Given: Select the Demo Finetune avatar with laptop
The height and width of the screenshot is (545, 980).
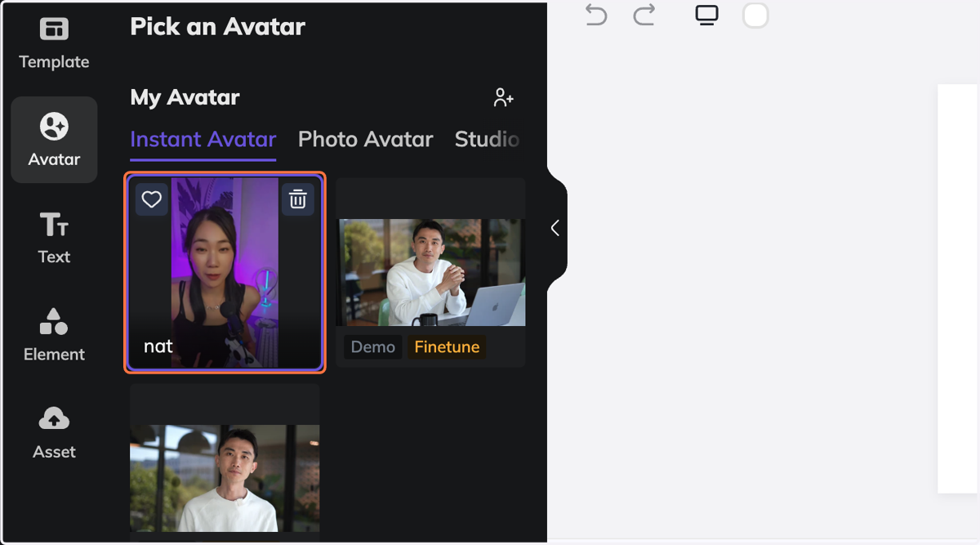Looking at the screenshot, I should 431,272.
